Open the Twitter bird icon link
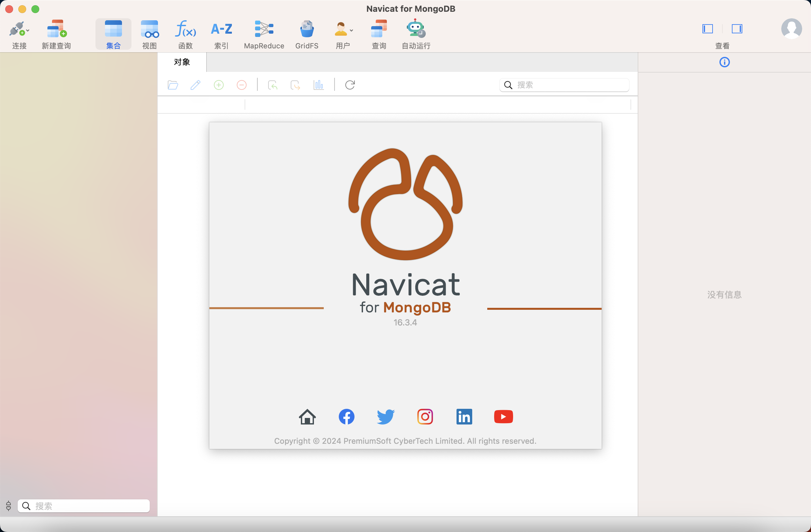811x532 pixels. point(386,417)
